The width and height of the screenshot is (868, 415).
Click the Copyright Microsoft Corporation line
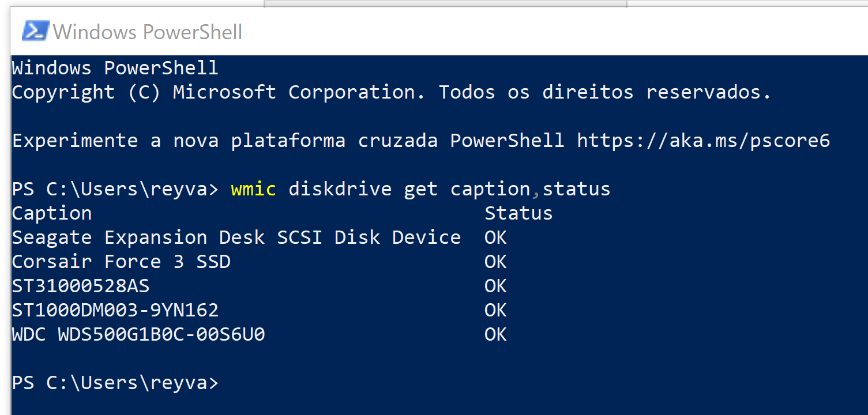[392, 92]
